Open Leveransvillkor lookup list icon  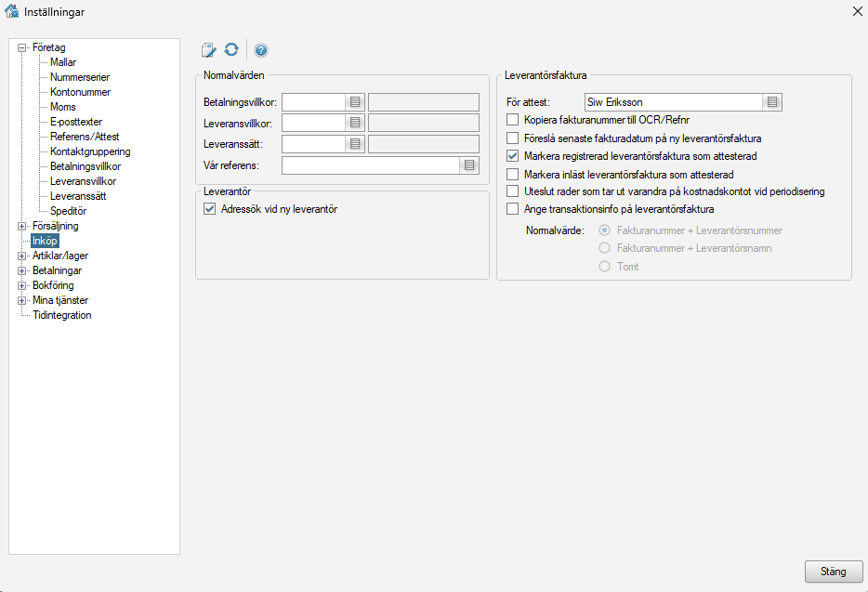[355, 123]
